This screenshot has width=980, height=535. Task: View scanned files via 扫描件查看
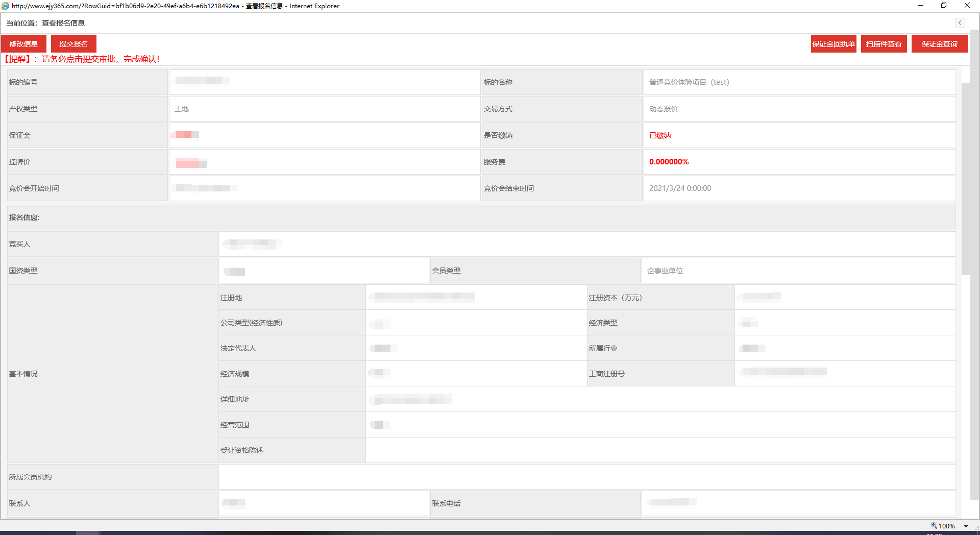(884, 44)
